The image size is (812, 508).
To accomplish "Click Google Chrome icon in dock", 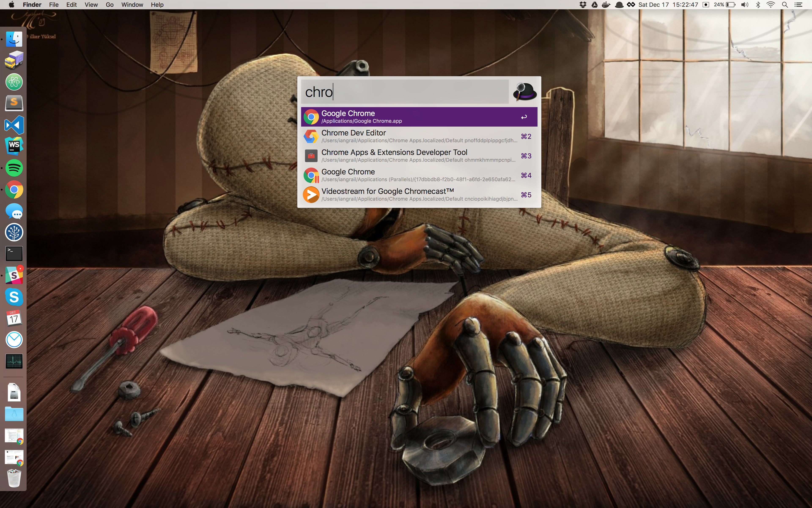I will pos(14,189).
